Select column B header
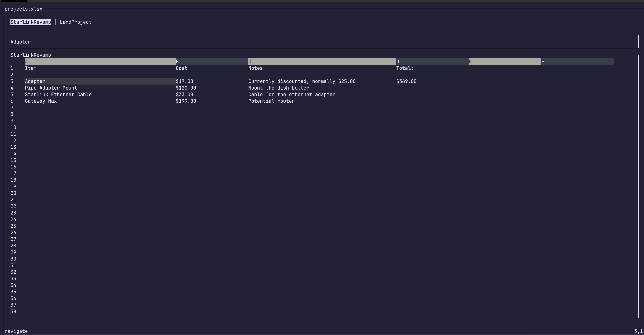 [212, 62]
